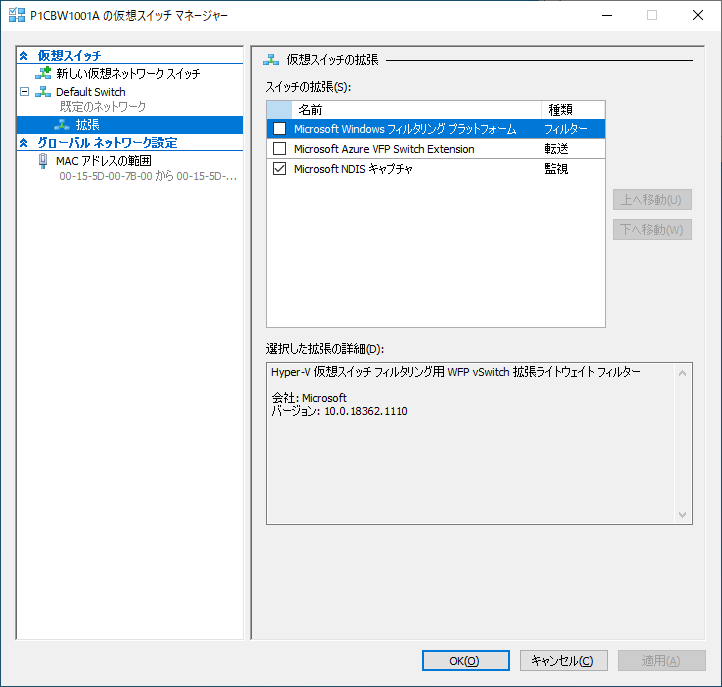Collapse the Default Switch tree node

[x=24, y=92]
